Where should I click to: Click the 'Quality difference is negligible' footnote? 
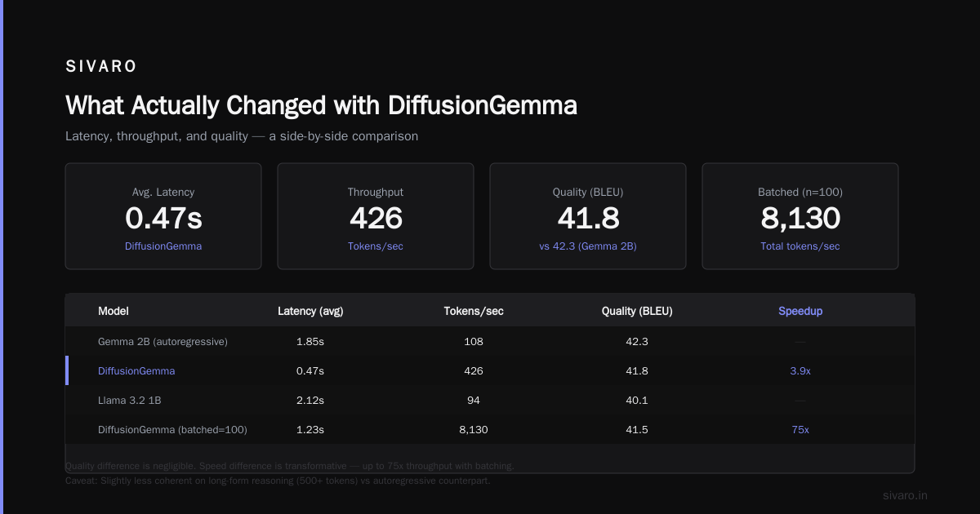[x=290, y=466]
